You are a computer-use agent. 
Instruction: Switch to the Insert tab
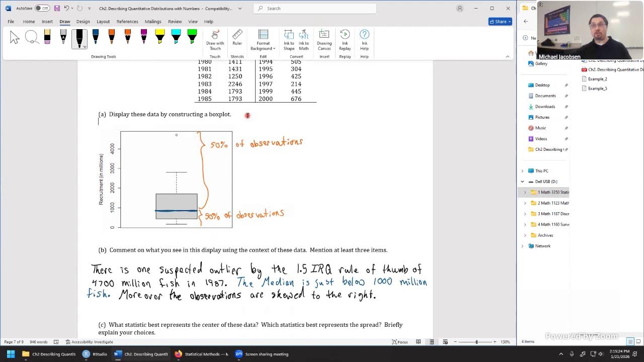tap(47, 22)
